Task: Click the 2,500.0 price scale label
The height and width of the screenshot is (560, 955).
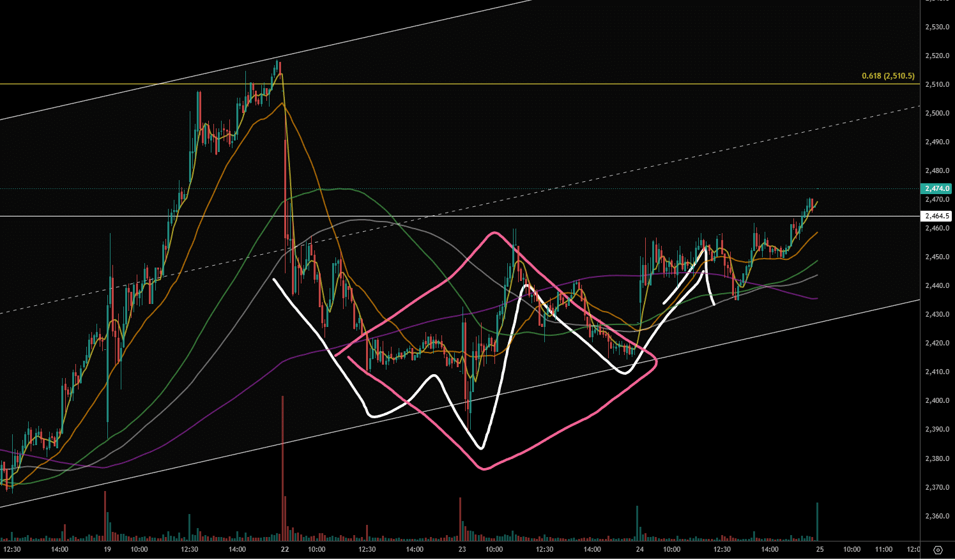Action: (x=937, y=113)
